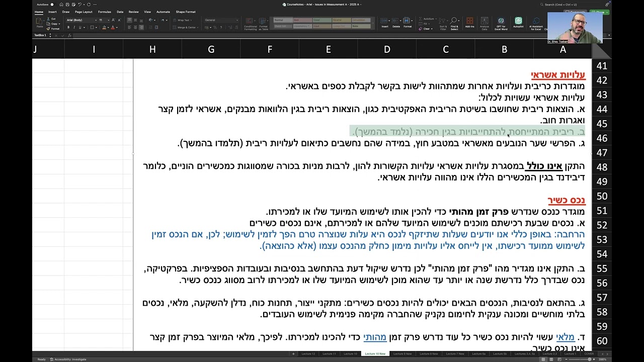644x362 pixels.
Task: Click the Undo arrow icon
Action: tap(79, 5)
